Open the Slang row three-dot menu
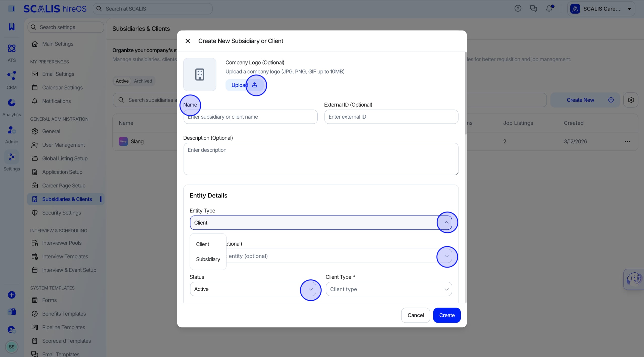The width and height of the screenshot is (644, 357). [627, 141]
